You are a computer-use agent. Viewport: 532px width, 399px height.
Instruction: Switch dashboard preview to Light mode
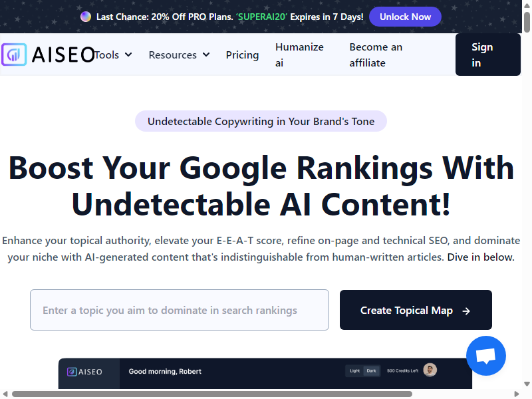point(354,371)
